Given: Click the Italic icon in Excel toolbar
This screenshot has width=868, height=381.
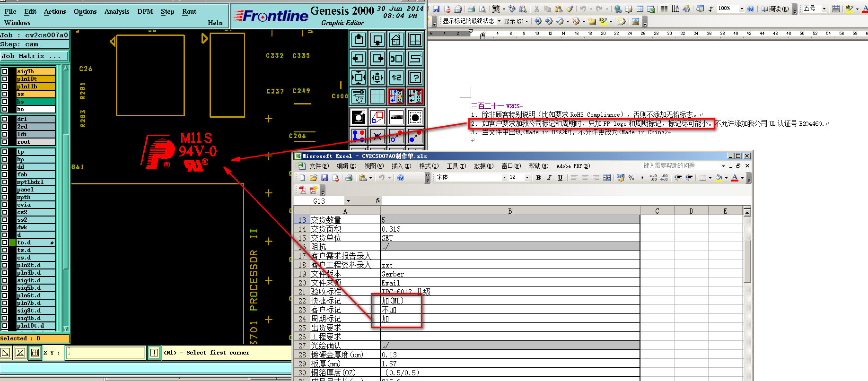Looking at the screenshot, I should tap(549, 178).
